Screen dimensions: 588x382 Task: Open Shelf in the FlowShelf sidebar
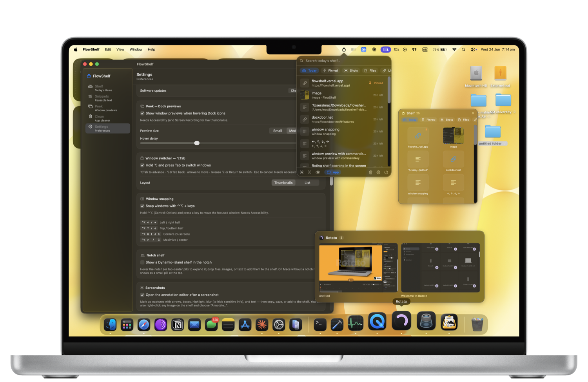(107, 88)
